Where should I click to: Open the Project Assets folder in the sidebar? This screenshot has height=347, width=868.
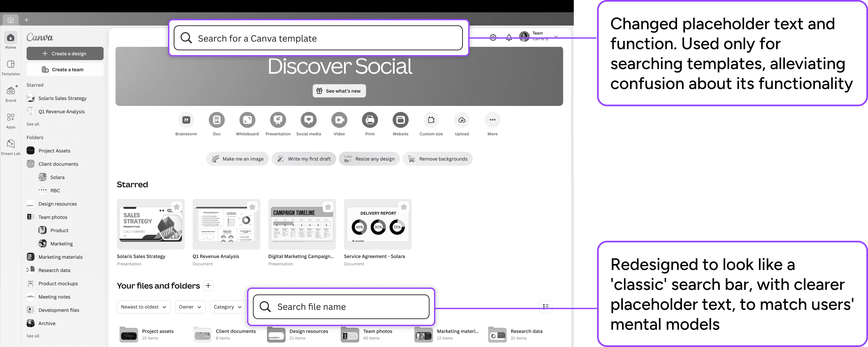[x=48, y=151]
